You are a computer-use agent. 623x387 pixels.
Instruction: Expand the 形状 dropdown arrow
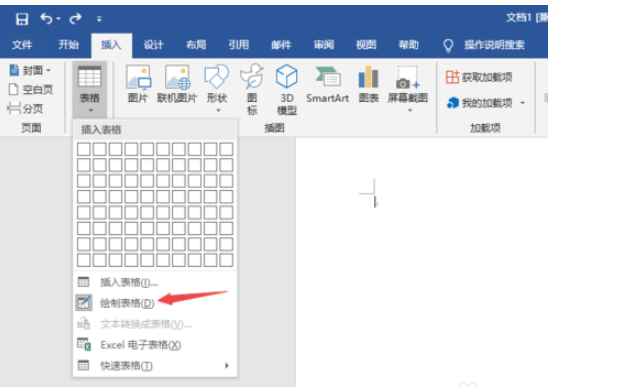[218, 110]
